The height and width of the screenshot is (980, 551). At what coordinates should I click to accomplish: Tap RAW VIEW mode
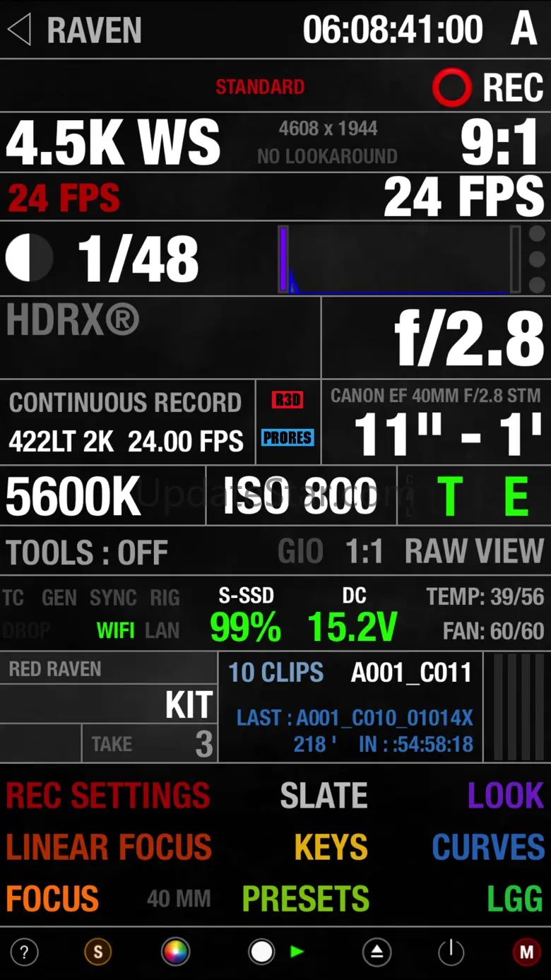(474, 551)
